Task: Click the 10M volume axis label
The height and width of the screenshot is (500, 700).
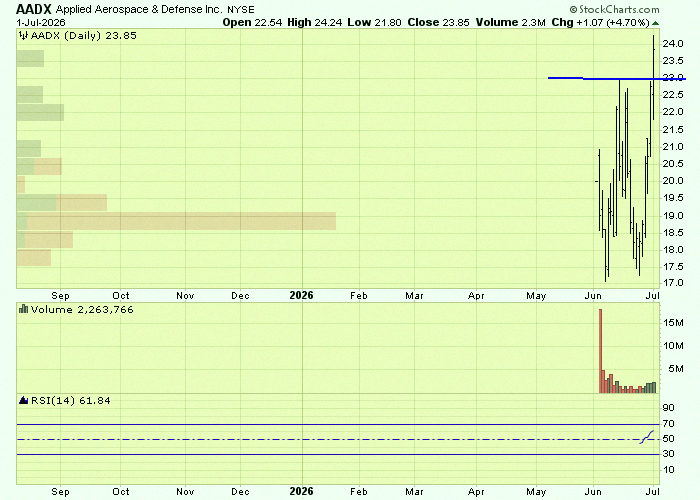Action: (673, 346)
